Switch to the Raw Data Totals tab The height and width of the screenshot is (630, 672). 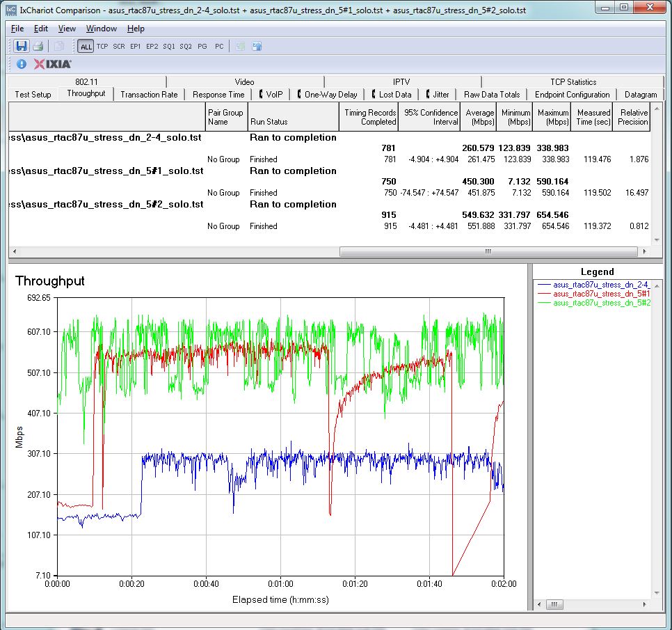pos(492,95)
